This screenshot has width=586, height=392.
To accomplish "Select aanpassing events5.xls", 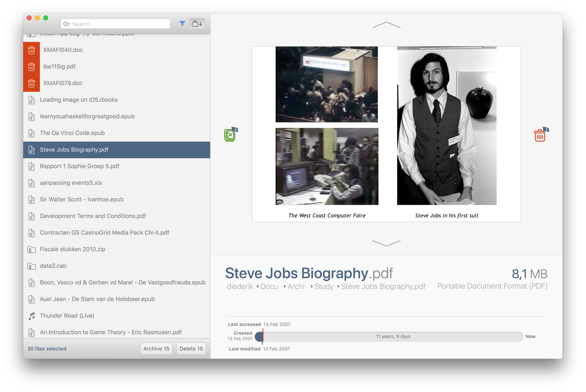I will click(x=117, y=183).
